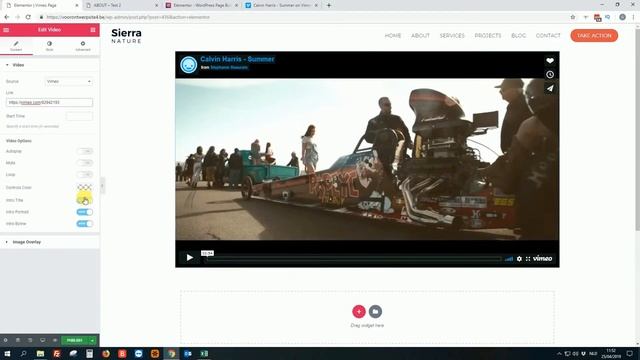The height and width of the screenshot is (360, 640).
Task: Open the SERVICES menu item
Action: (452, 36)
